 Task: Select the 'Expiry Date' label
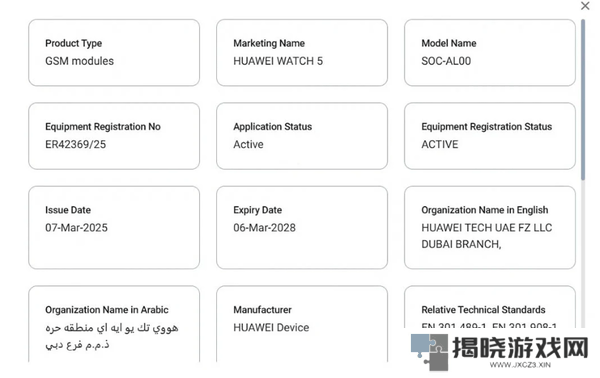pyautogui.click(x=258, y=210)
